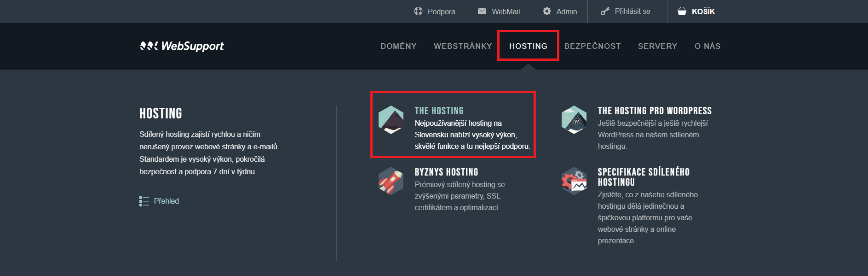This screenshot has height=276, width=868.
Task: Open the Košík cart
Action: point(703,12)
